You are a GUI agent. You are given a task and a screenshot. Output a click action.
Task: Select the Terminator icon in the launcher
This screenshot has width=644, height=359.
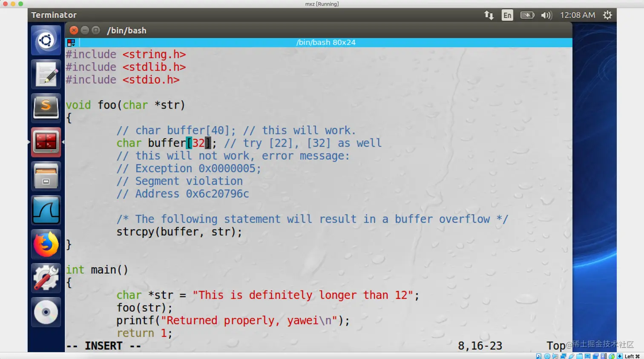click(46, 142)
